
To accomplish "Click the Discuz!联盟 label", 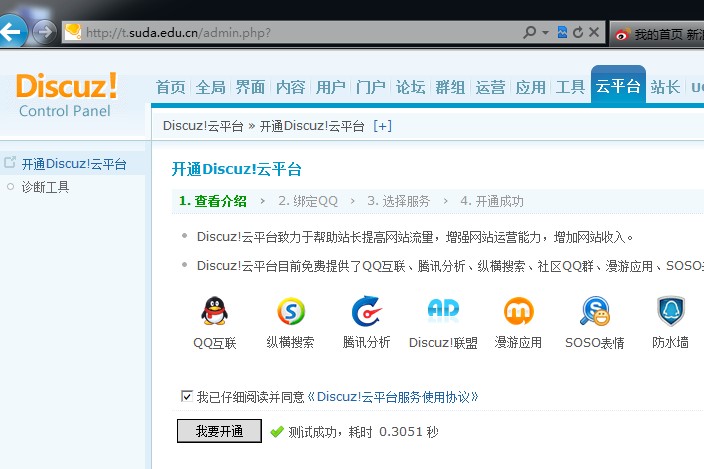I will [x=443, y=343].
